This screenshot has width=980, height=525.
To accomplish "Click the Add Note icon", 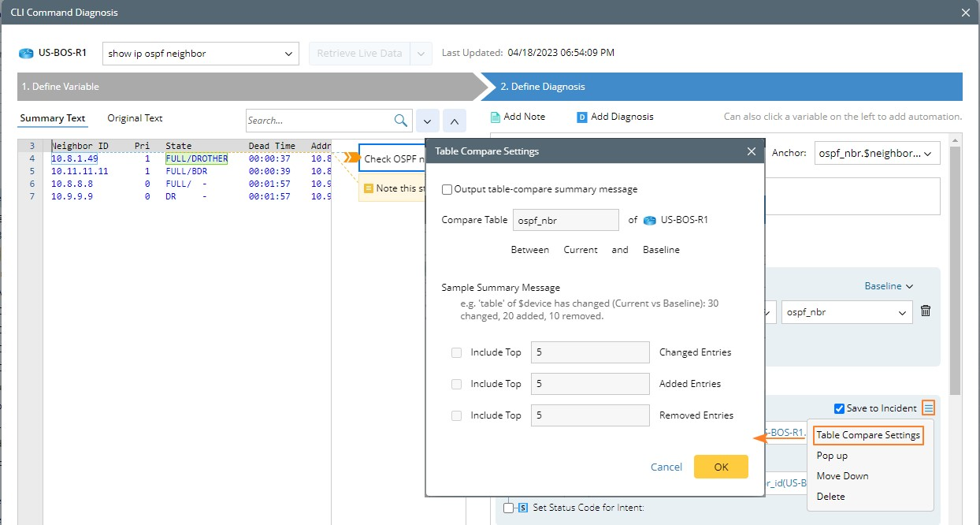I will (496, 117).
